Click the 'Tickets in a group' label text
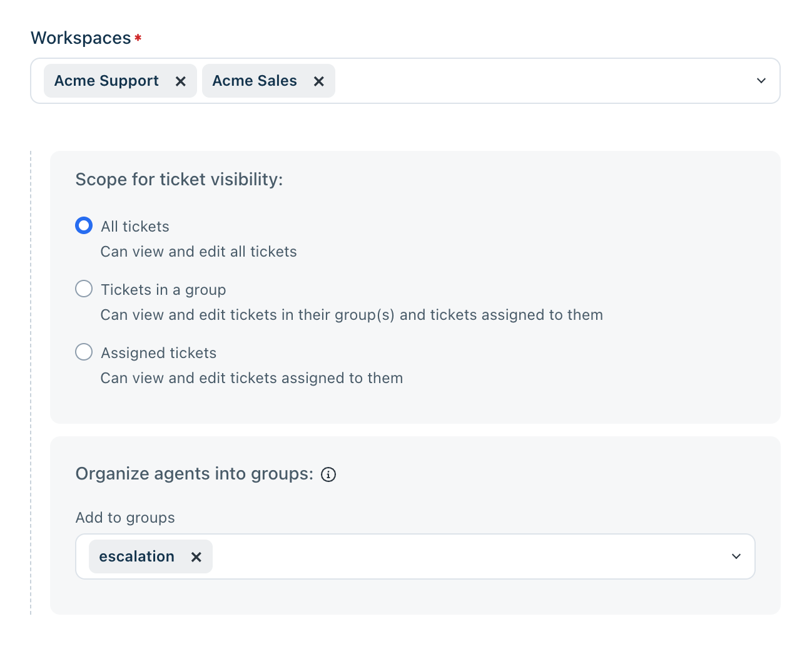 [x=163, y=290]
